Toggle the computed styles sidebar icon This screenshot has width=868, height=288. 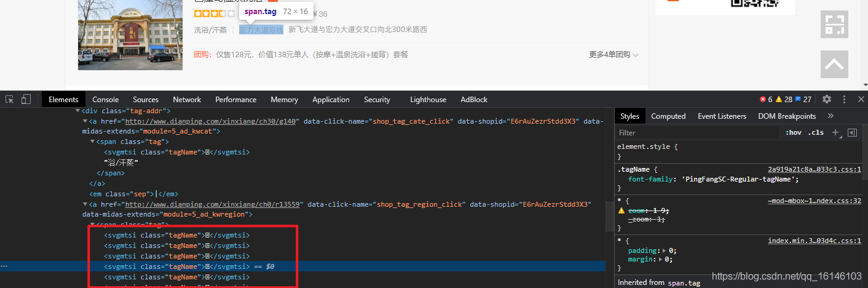[x=852, y=132]
